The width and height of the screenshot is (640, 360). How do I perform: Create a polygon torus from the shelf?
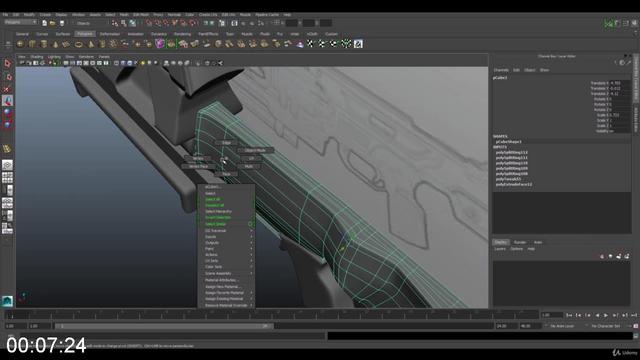[78, 44]
